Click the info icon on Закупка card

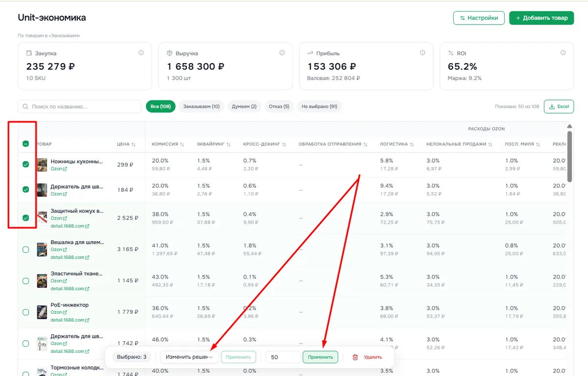point(141,52)
